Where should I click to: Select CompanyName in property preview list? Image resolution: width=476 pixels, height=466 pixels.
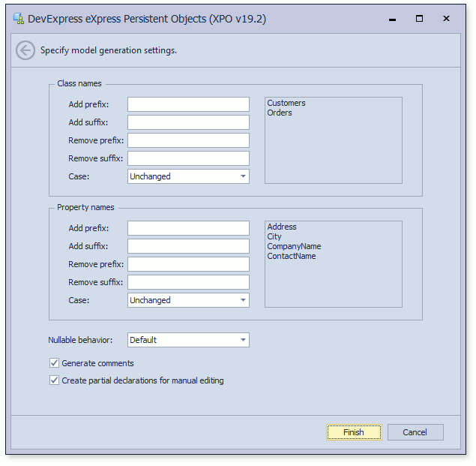tap(294, 246)
